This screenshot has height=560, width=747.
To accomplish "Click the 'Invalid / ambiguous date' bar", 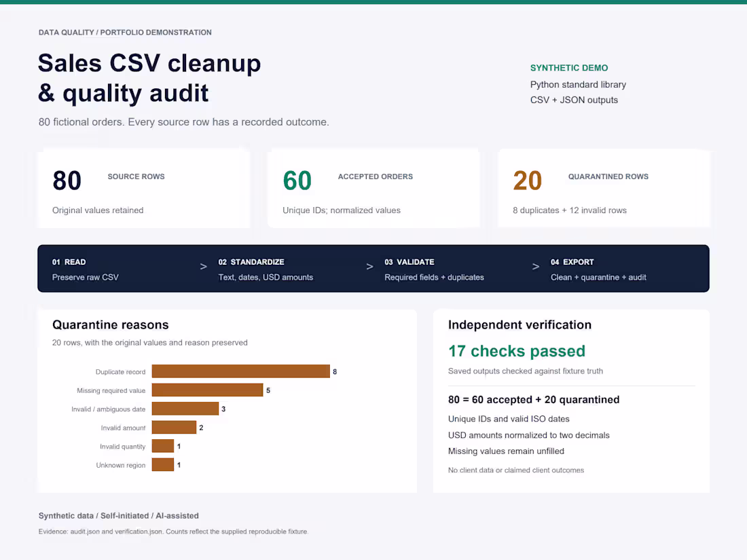I will (185, 409).
